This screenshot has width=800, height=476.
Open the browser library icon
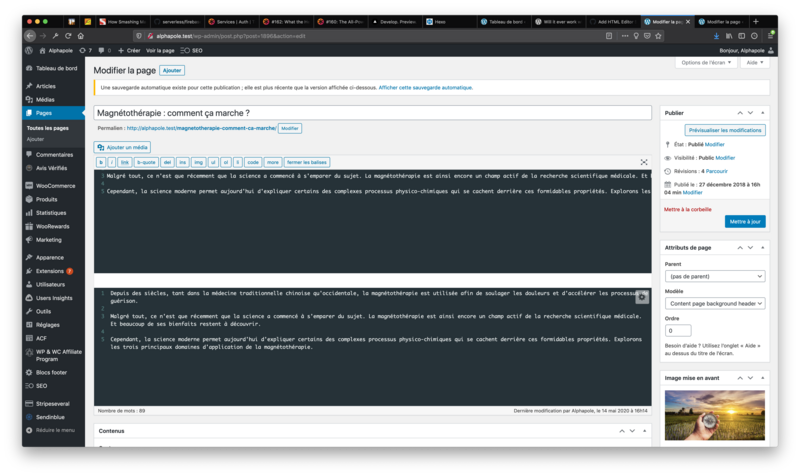[729, 36]
